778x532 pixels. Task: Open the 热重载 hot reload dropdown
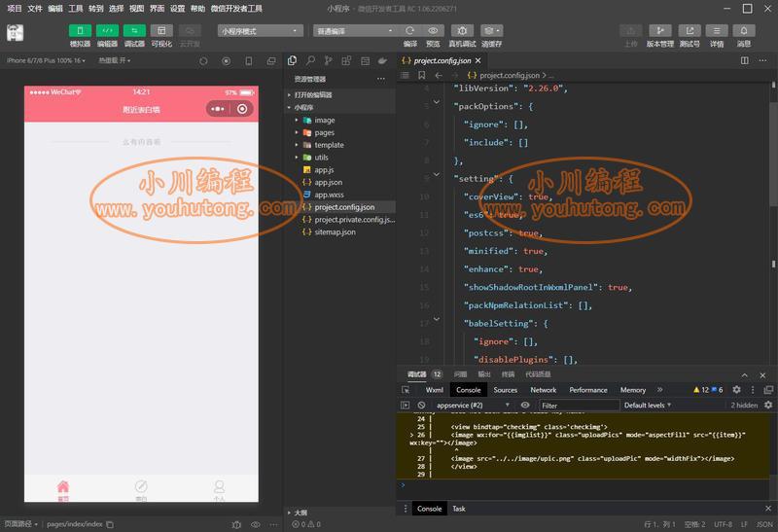(115, 60)
